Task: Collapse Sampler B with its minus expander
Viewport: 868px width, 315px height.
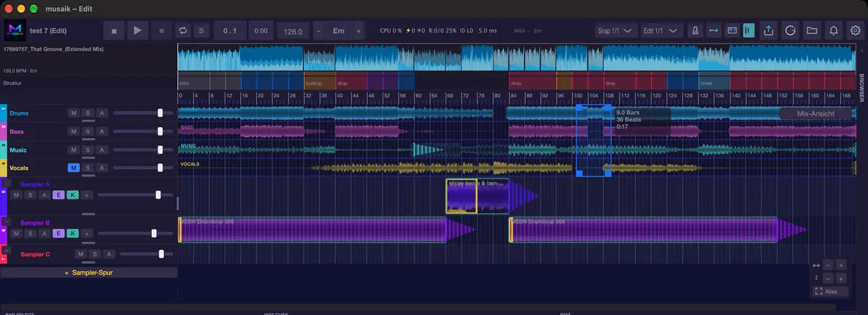Action: point(7,222)
